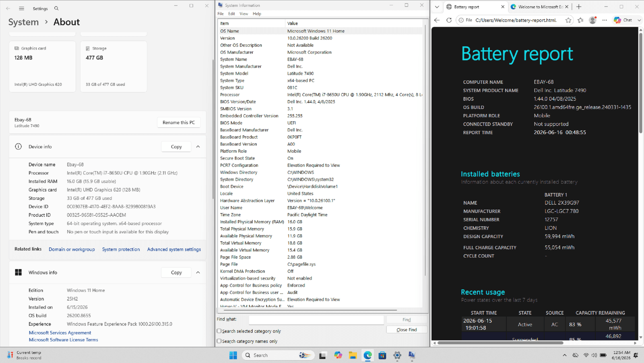Open Edge Settings and more menu

[x=605, y=20]
